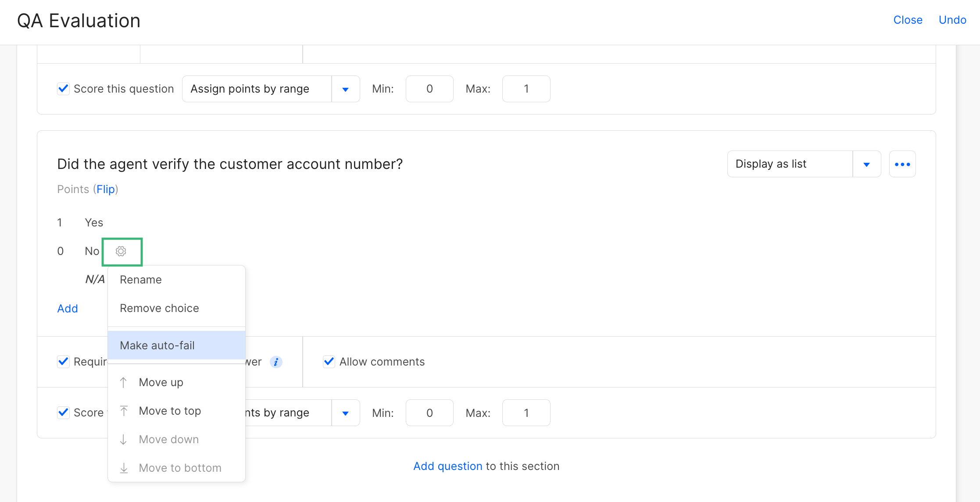Click the Flip link next to Points
Image resolution: width=980 pixels, height=502 pixels.
[x=106, y=189]
